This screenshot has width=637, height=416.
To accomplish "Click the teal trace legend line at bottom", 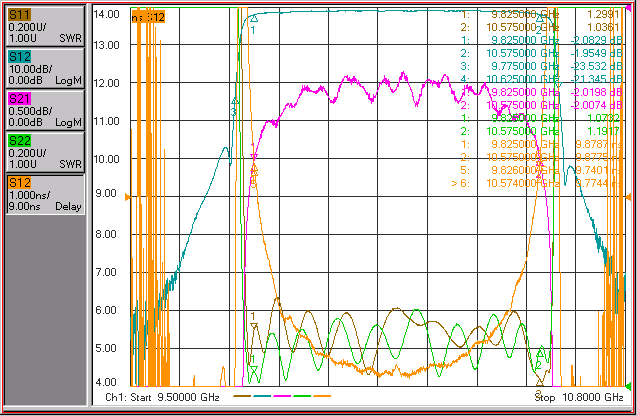I will [262, 396].
